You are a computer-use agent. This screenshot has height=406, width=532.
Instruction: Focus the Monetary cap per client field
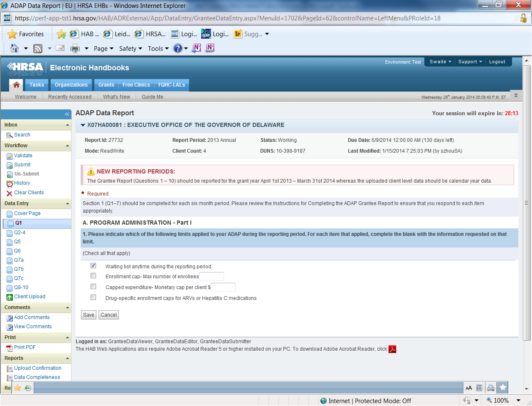pyautogui.click(x=223, y=287)
